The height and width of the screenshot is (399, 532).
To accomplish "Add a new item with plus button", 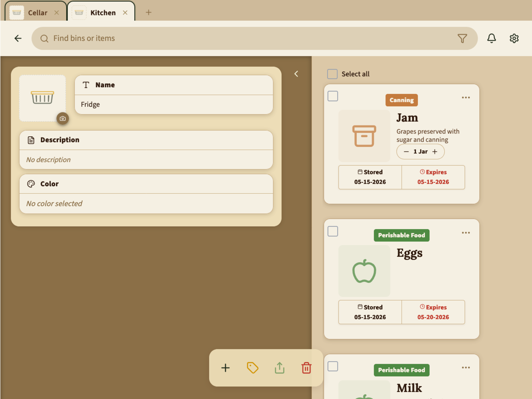I will (225, 368).
